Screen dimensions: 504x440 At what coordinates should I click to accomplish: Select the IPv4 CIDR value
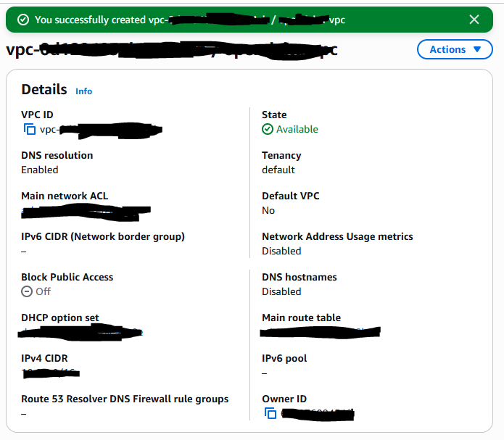coord(51,373)
